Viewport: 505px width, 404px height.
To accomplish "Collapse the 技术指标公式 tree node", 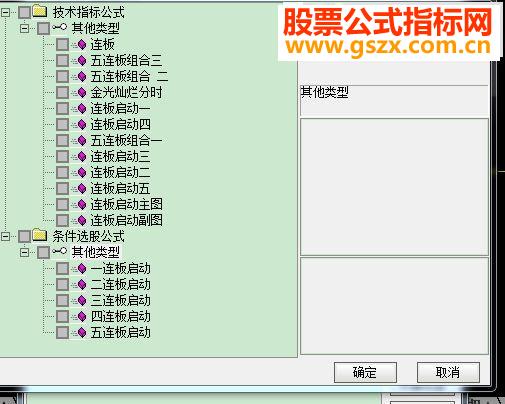I will pyautogui.click(x=5, y=12).
